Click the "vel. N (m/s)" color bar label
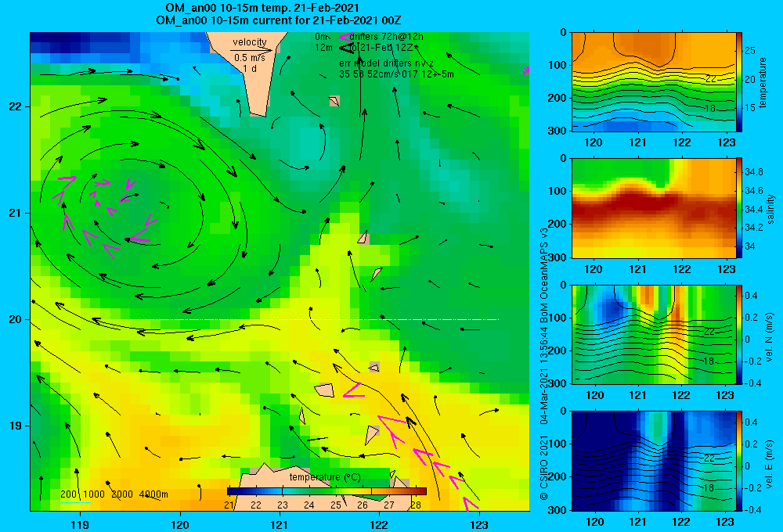 tap(770, 336)
